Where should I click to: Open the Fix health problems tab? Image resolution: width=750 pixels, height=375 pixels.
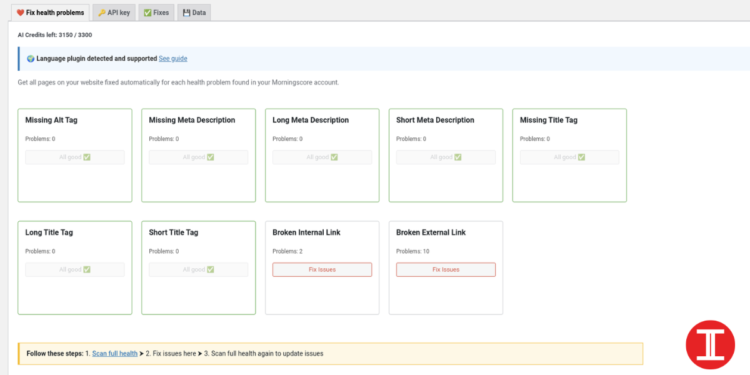pyautogui.click(x=50, y=13)
